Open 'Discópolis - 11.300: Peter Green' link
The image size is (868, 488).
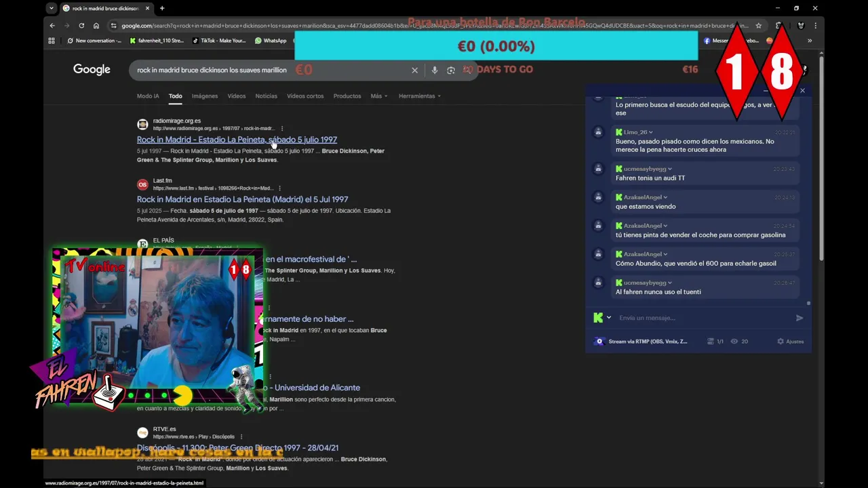(237, 448)
